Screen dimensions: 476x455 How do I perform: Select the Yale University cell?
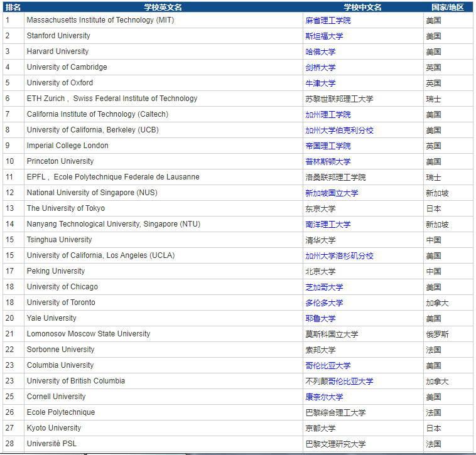tap(163, 318)
